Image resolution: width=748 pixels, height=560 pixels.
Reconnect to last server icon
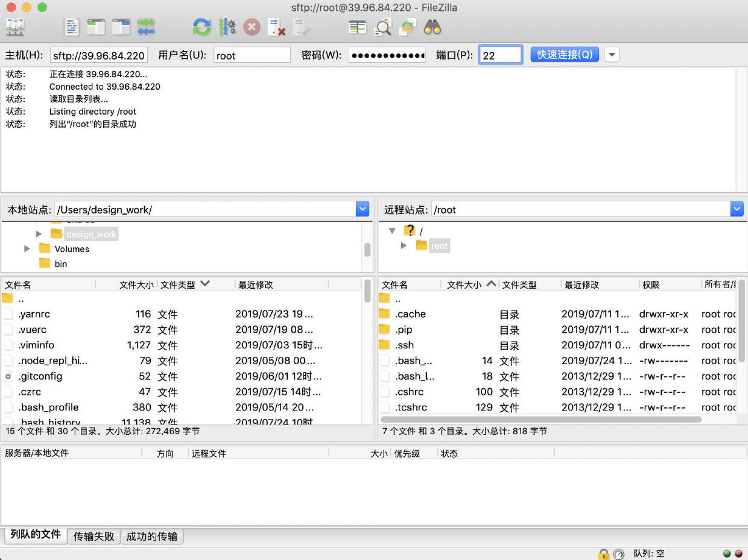coord(301,27)
